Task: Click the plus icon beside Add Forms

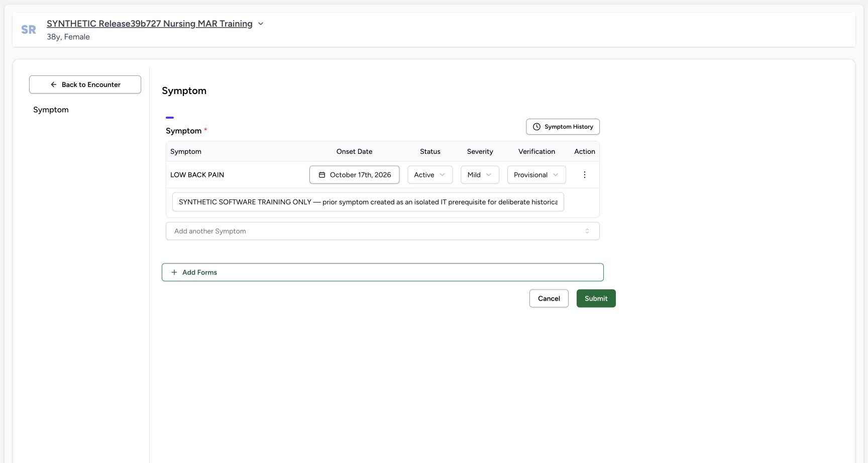Action: tap(174, 272)
